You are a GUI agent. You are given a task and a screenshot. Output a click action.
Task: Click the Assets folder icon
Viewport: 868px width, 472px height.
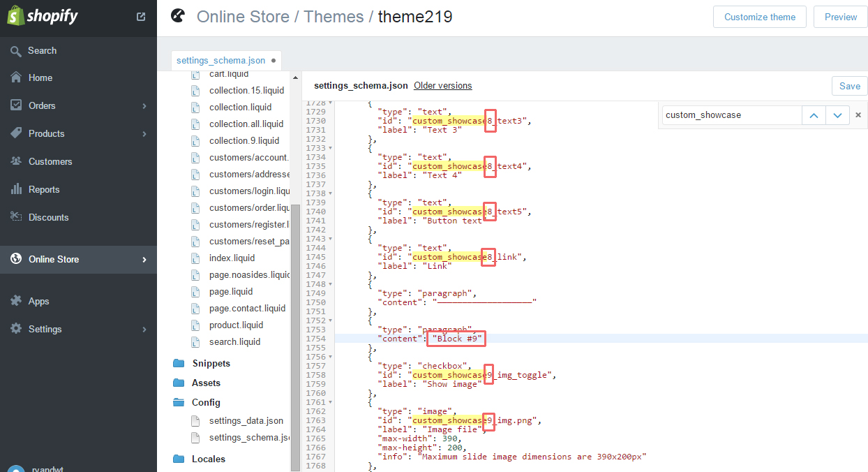pyautogui.click(x=179, y=383)
